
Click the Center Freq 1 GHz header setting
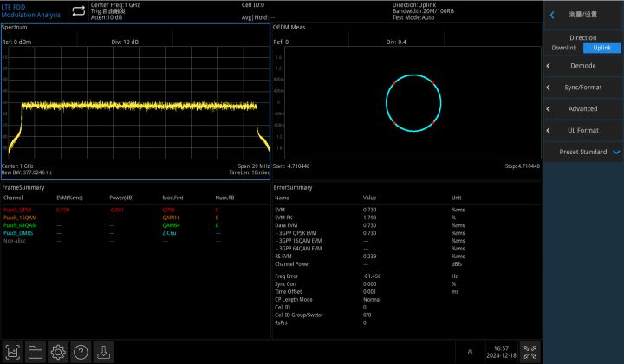[115, 5]
